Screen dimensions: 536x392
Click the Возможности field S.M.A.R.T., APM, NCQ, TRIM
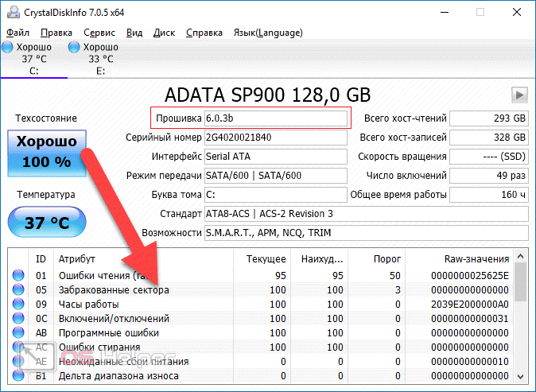[367, 233]
